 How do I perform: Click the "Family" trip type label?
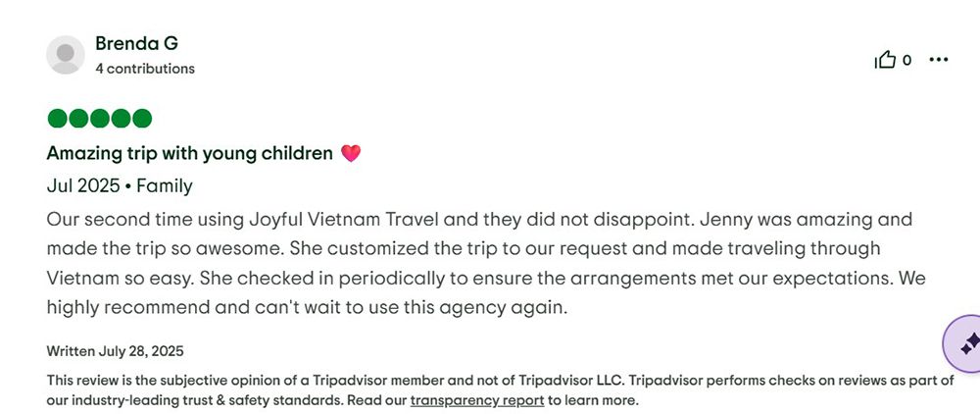(x=165, y=185)
